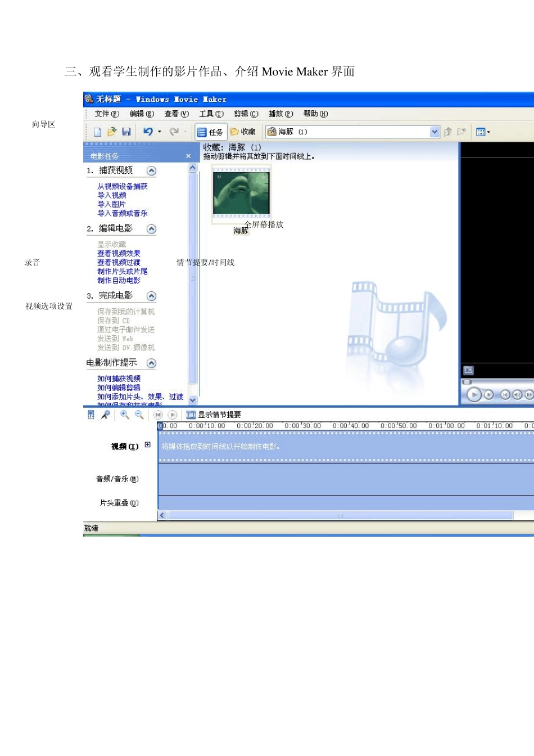
Task: Open a project using the folder icon
Action: point(111,132)
